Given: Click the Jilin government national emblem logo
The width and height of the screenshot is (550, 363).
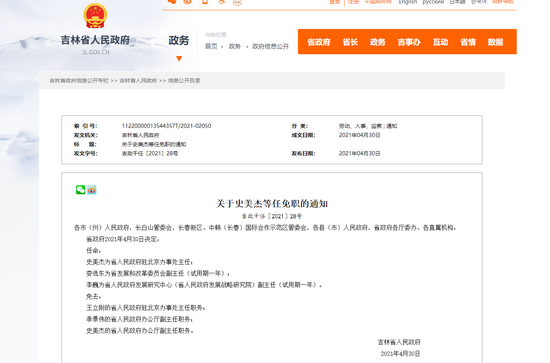Looking at the screenshot, I should pos(95,15).
